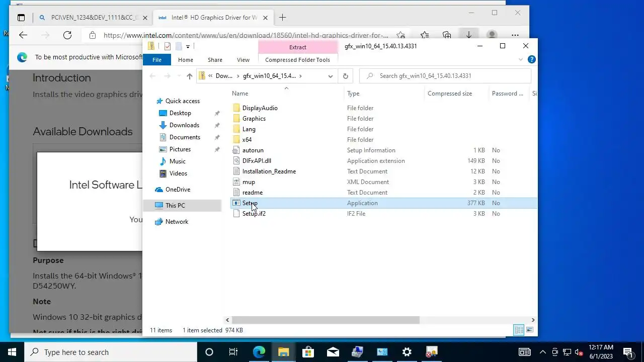Open Edge tab actions menu icon
644x362 pixels.
coord(21,18)
